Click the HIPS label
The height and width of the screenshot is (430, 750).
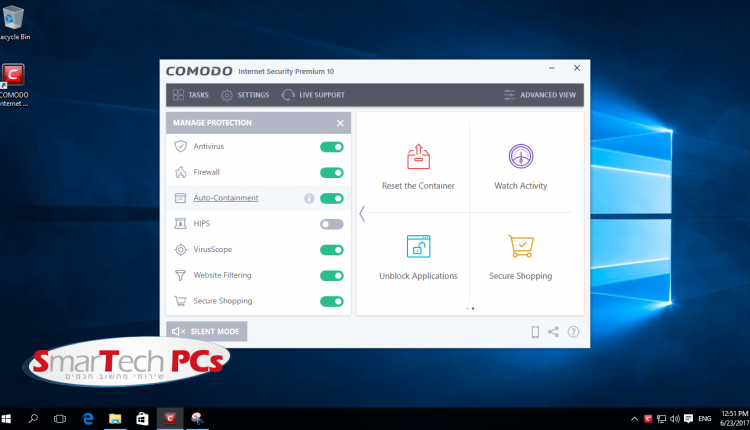click(201, 223)
